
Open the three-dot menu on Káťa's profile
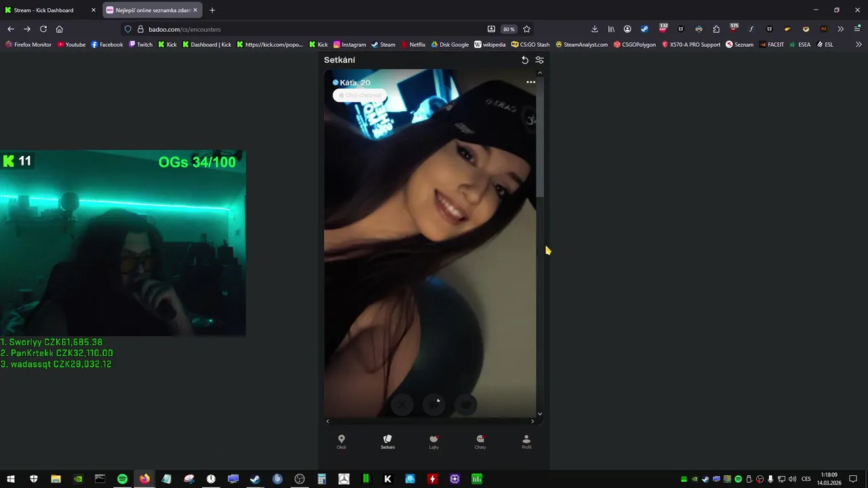[531, 82]
